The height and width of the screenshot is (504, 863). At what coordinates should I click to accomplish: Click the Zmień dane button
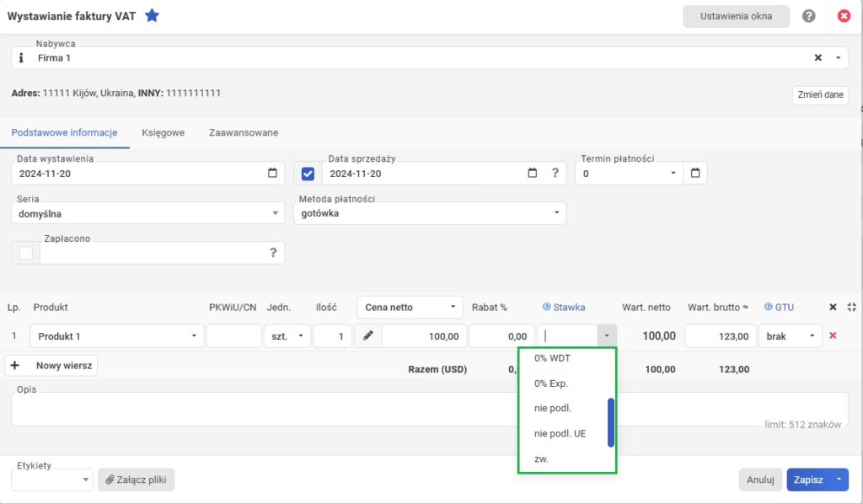[820, 95]
